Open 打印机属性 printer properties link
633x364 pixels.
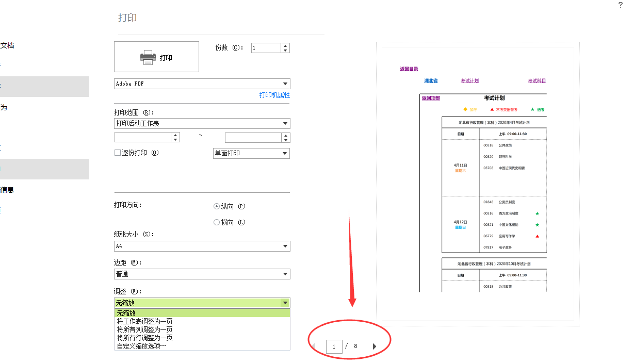point(274,95)
